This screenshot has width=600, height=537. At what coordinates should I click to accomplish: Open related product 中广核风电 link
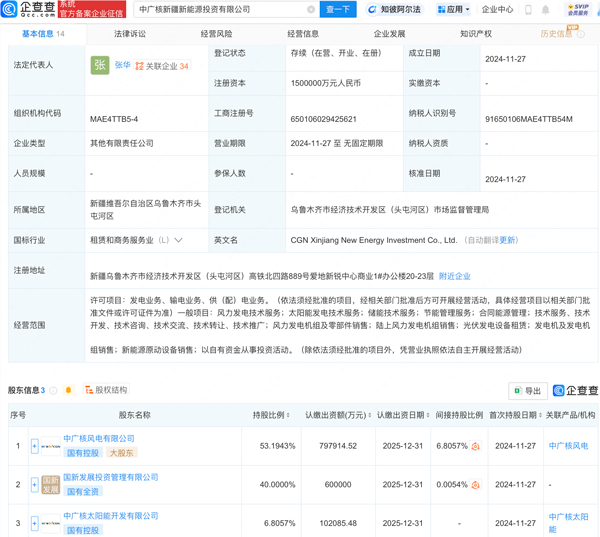(568, 446)
